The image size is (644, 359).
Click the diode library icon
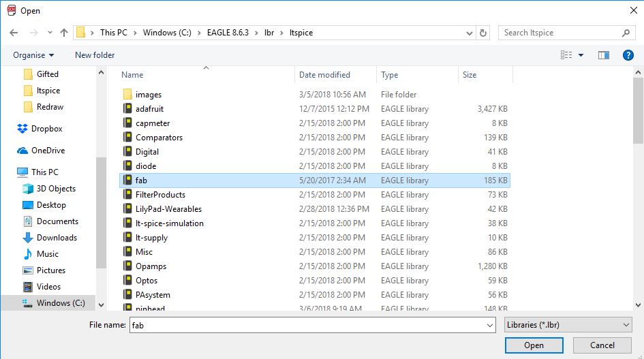coord(127,166)
